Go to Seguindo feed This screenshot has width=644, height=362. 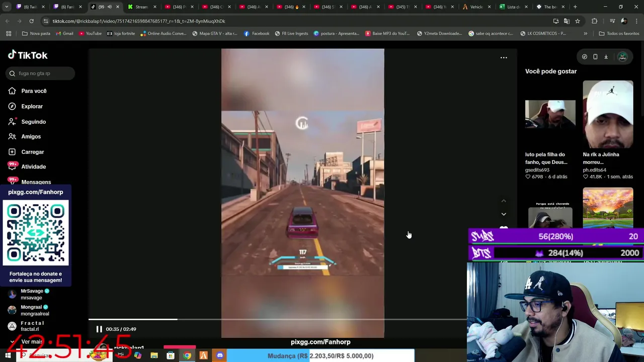[33, 122]
